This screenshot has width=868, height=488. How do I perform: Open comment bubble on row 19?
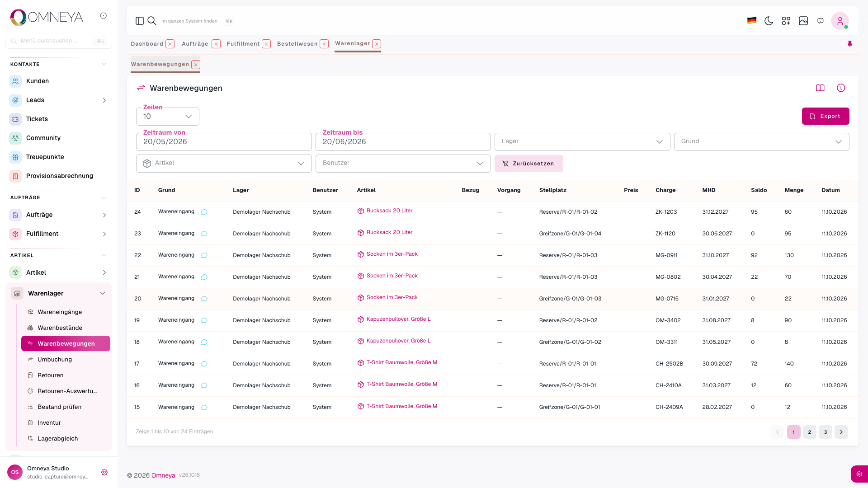(x=204, y=320)
